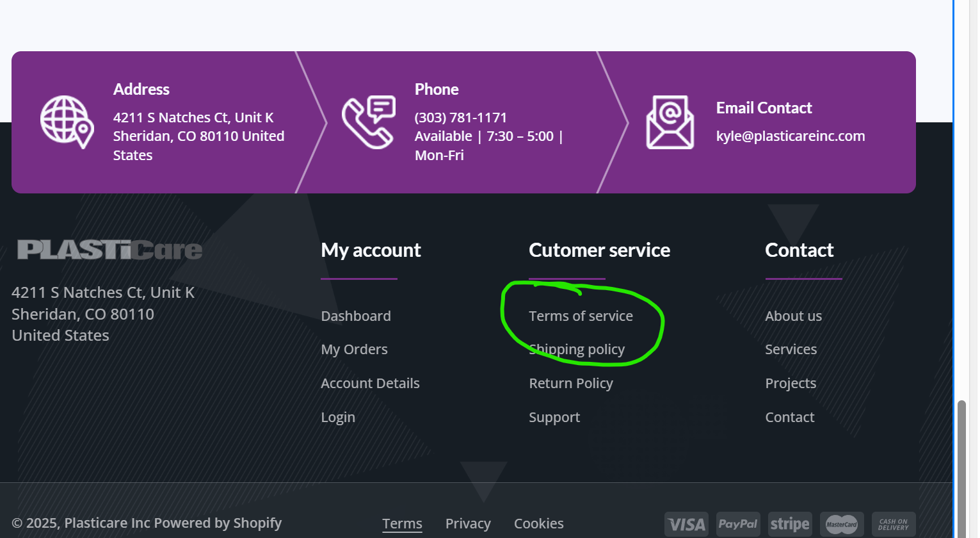Click the Cash on Delivery icon
980x538 pixels.
[x=894, y=525]
